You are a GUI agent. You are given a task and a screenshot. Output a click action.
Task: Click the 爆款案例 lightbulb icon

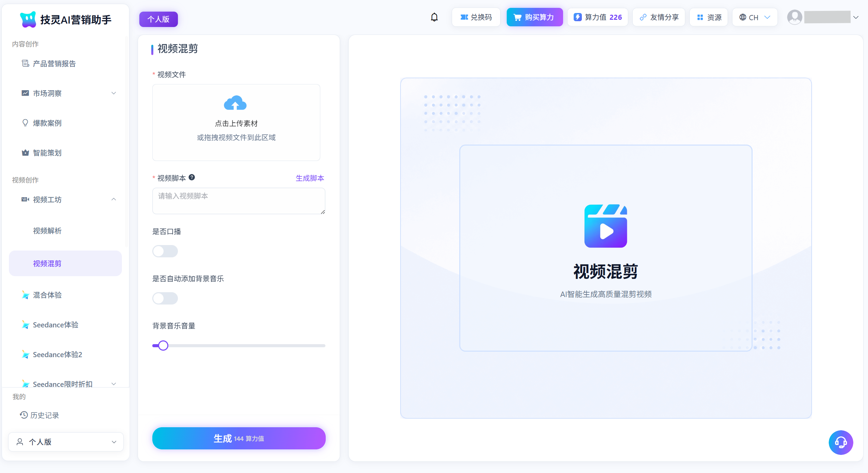[25, 123]
